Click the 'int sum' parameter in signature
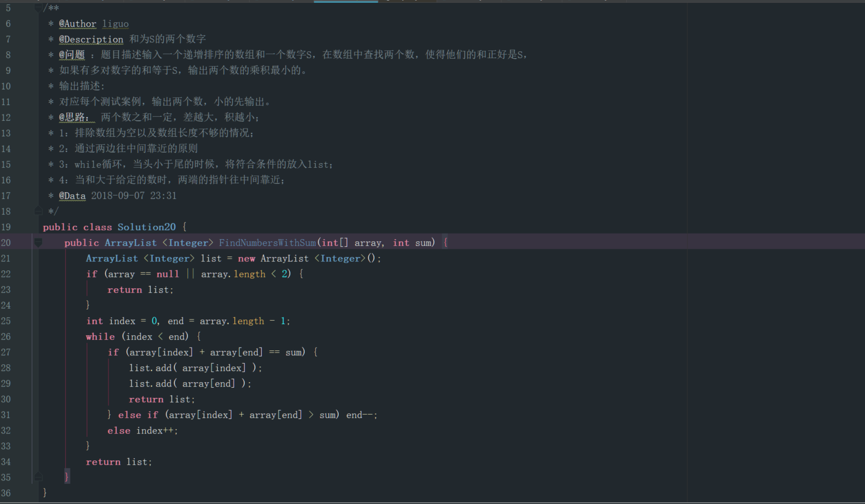Image resolution: width=865 pixels, height=504 pixels. pos(413,243)
